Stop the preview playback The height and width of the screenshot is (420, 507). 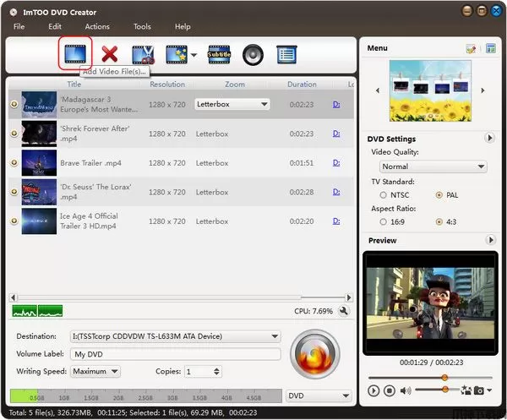390,390
